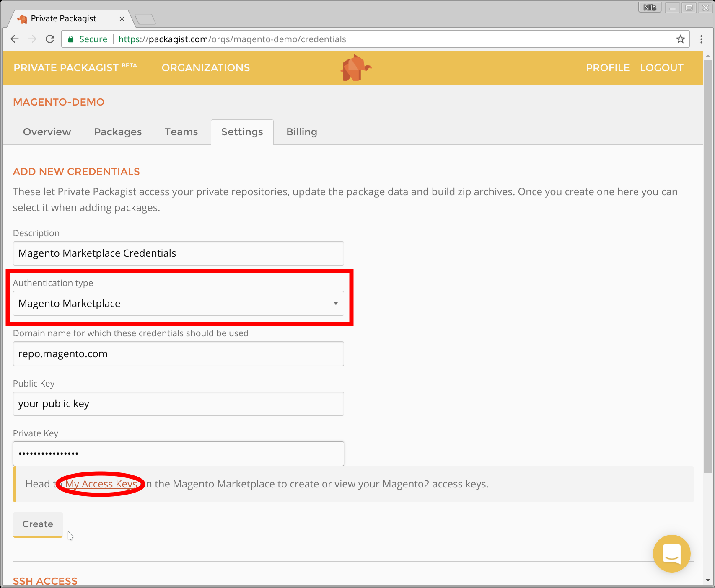Image resolution: width=715 pixels, height=588 pixels.
Task: Maximize the browser window
Action: 689,8
